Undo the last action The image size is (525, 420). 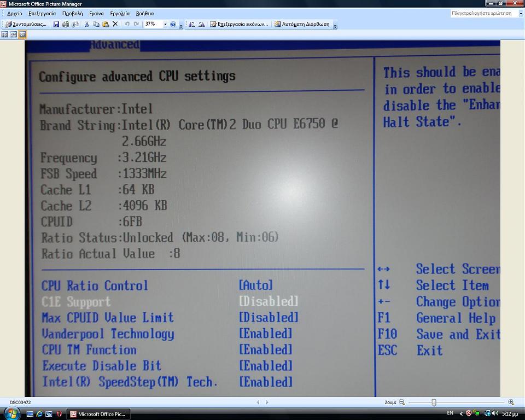pyautogui.click(x=127, y=24)
